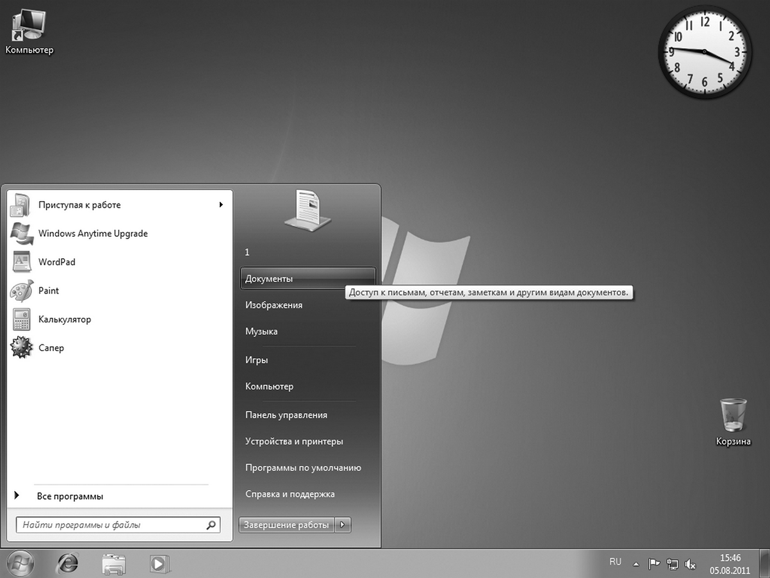Click the Найти программы и файлы search field
The height and width of the screenshot is (578, 770).
point(110,524)
